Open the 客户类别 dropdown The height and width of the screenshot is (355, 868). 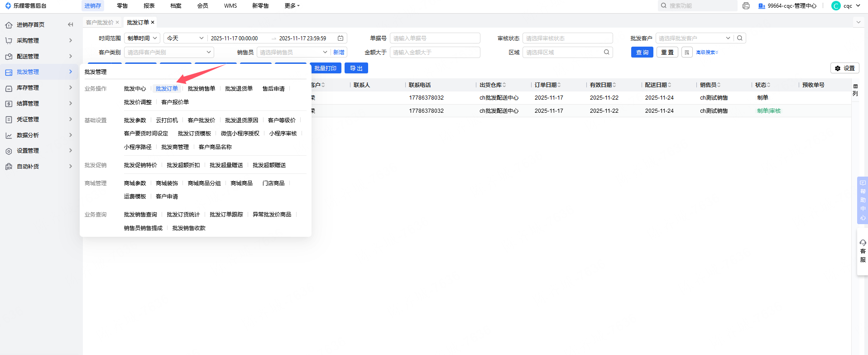point(168,53)
